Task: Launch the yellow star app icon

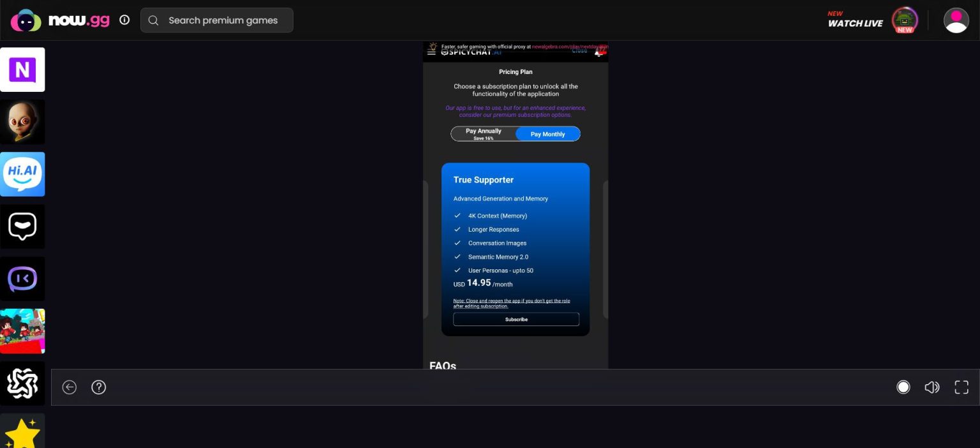Action: 22,431
